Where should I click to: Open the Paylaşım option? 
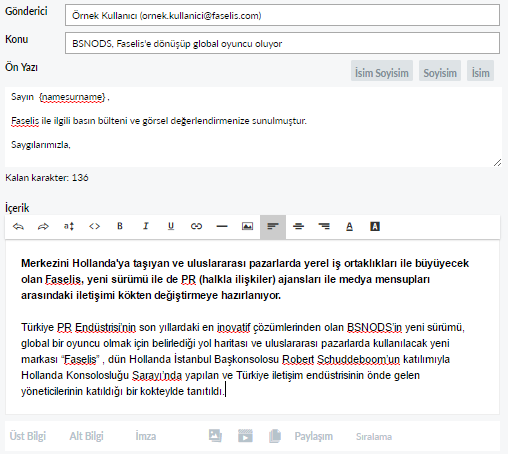314,436
